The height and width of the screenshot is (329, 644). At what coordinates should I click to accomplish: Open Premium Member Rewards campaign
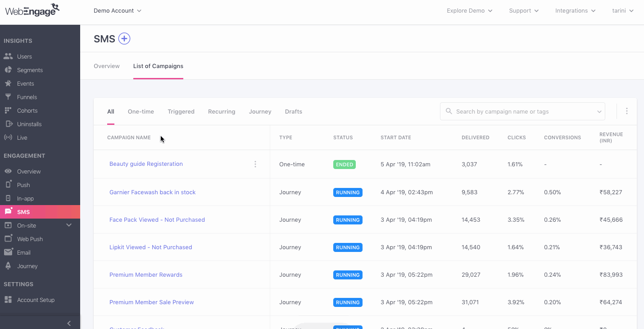click(146, 274)
